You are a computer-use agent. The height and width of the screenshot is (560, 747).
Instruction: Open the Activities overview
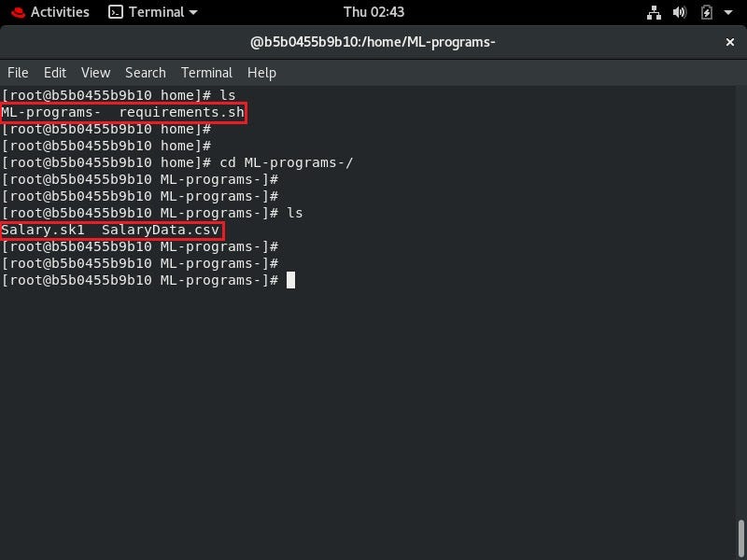(60, 12)
